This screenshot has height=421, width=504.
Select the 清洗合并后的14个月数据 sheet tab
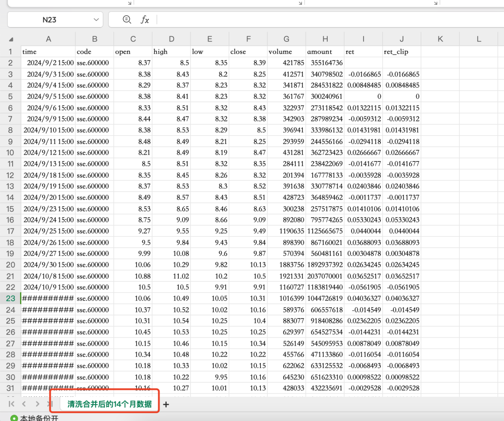click(x=109, y=404)
